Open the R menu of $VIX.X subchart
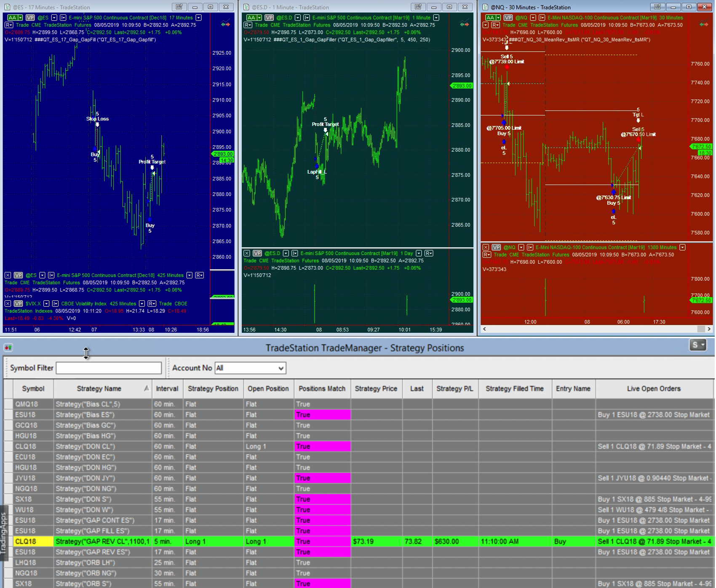The image size is (716, 588). pyautogui.click(x=152, y=303)
